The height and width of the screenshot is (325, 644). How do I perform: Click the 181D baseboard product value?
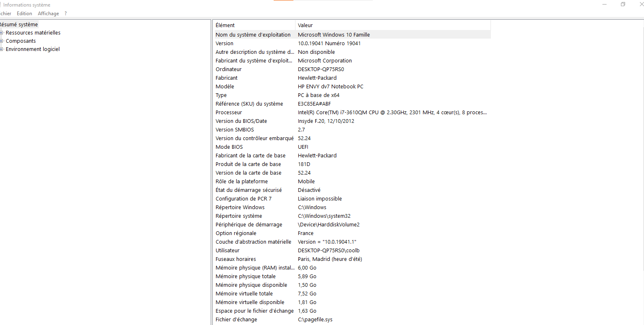304,164
